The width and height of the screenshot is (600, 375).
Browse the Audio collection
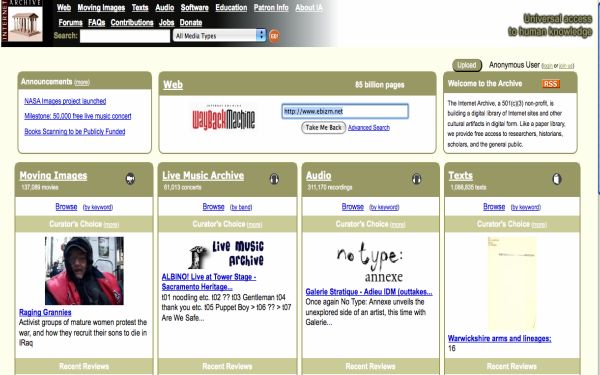pyautogui.click(x=353, y=207)
